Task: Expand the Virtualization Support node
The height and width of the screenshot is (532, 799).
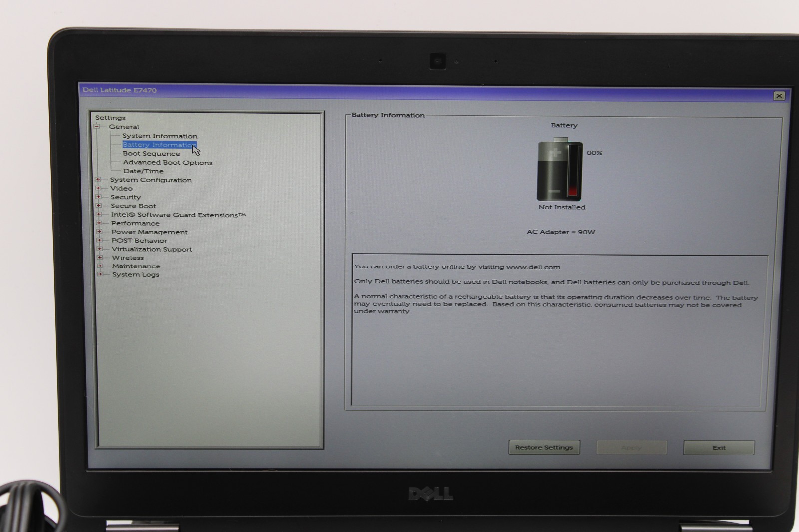Action: click(100, 249)
